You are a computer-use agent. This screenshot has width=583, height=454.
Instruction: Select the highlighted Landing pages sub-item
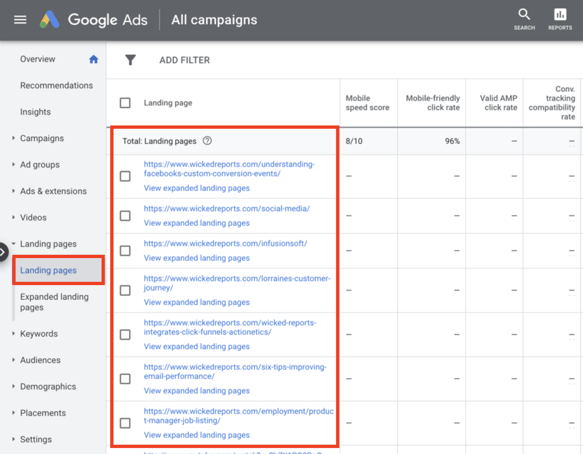(x=58, y=270)
